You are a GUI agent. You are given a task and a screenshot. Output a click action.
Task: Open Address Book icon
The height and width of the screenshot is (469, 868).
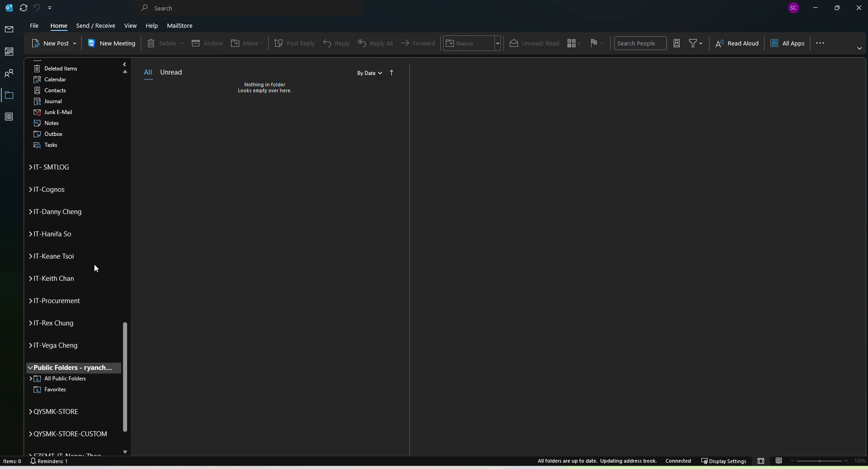click(x=676, y=43)
